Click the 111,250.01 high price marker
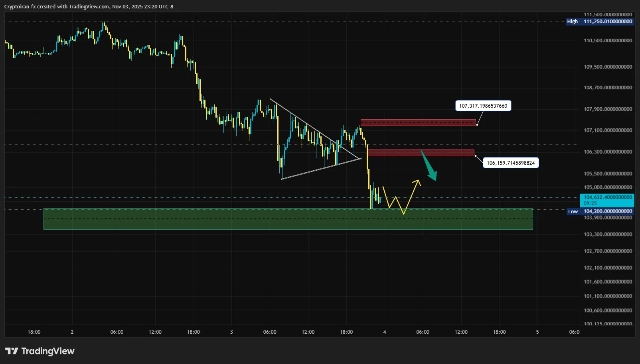Screen dimensions: 640x364 (x=608, y=22)
